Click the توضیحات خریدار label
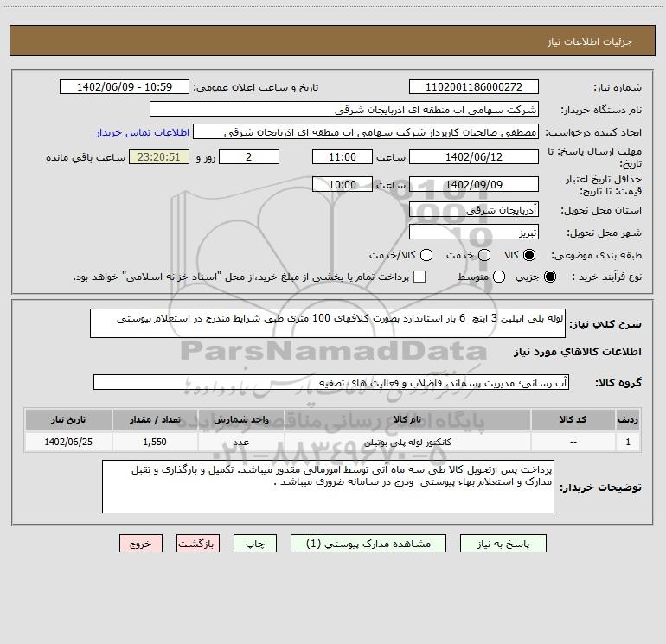 coord(600,488)
